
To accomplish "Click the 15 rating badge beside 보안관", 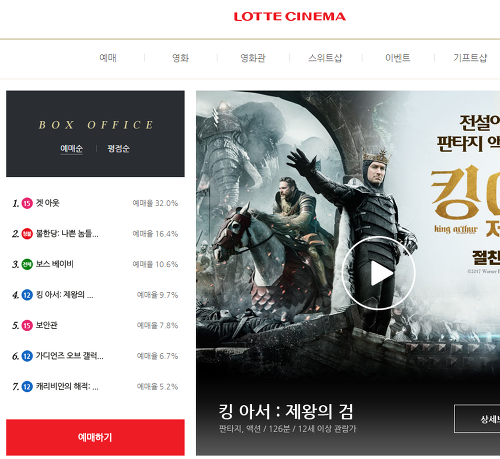I will 27,325.
